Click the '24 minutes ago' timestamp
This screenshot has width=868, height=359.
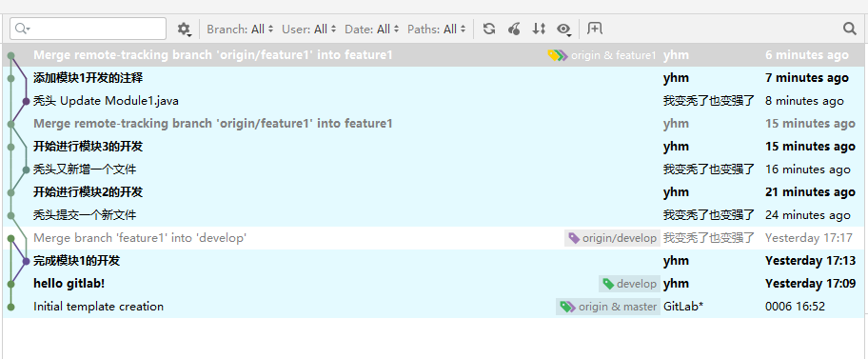[807, 215]
